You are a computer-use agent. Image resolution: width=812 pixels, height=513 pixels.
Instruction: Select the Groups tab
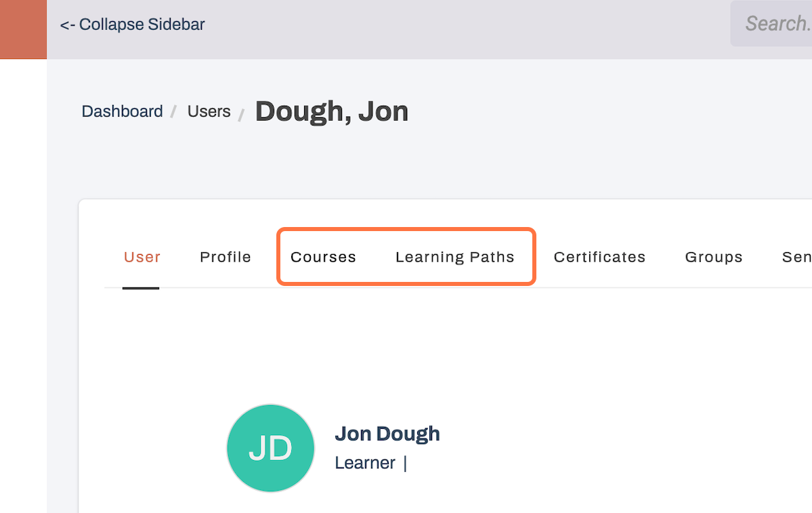point(714,257)
